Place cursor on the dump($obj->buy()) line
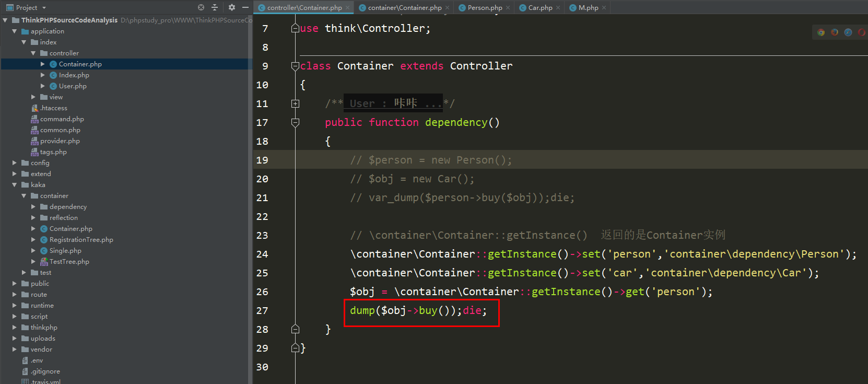 click(418, 310)
